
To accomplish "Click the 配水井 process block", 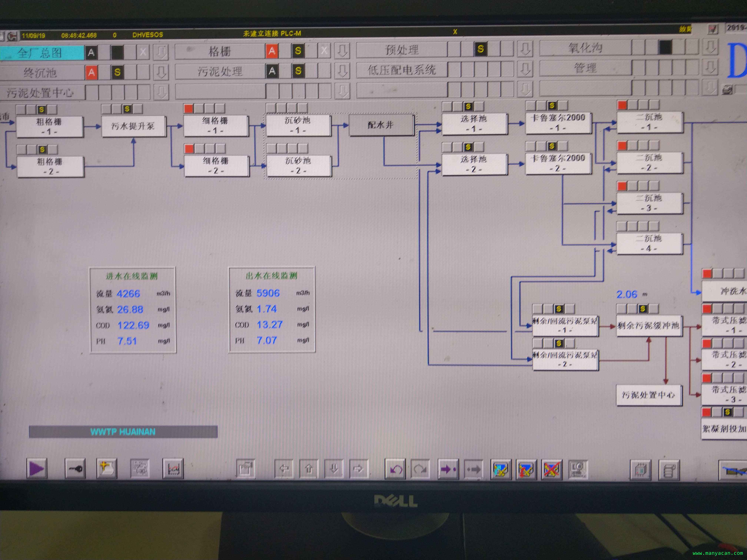I will [381, 125].
